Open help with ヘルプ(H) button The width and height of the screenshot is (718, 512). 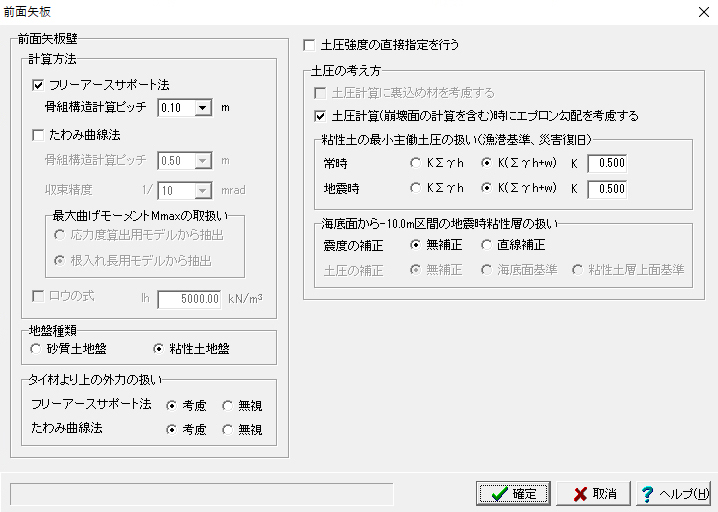tap(674, 494)
